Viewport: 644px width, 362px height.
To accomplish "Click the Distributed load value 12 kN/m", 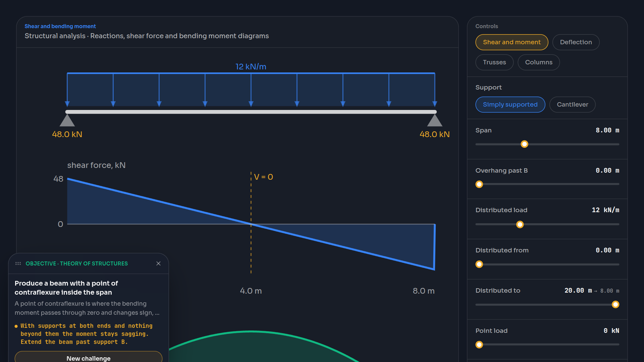I will 605,210.
